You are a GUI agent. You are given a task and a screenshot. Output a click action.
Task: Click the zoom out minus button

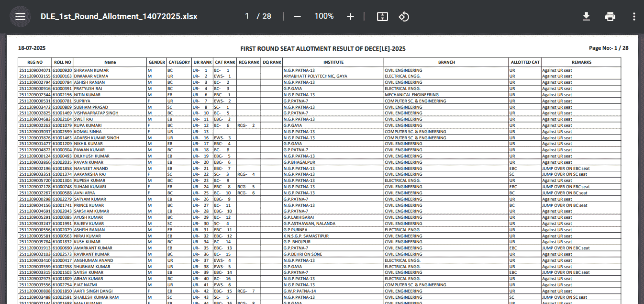pos(297,16)
